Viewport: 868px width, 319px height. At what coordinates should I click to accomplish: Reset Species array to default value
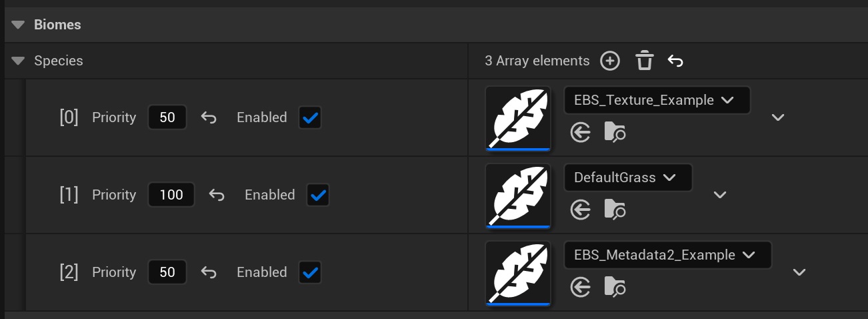pos(675,61)
